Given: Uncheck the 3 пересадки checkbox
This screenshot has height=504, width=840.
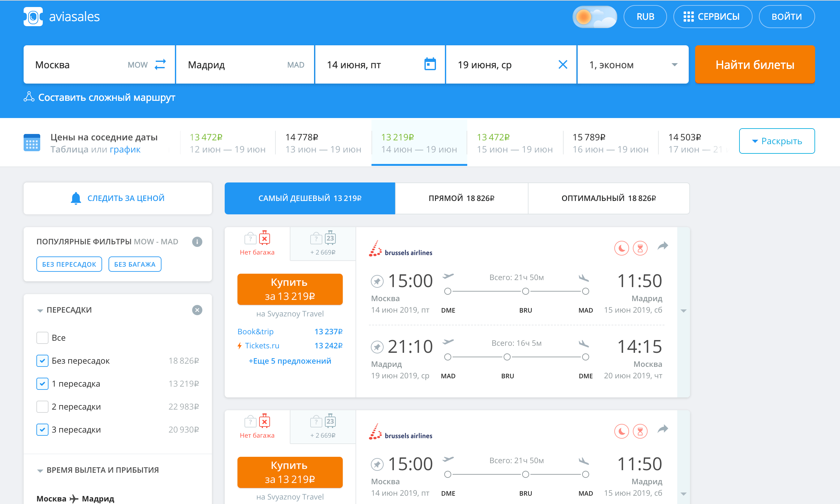Looking at the screenshot, I should click(x=42, y=430).
